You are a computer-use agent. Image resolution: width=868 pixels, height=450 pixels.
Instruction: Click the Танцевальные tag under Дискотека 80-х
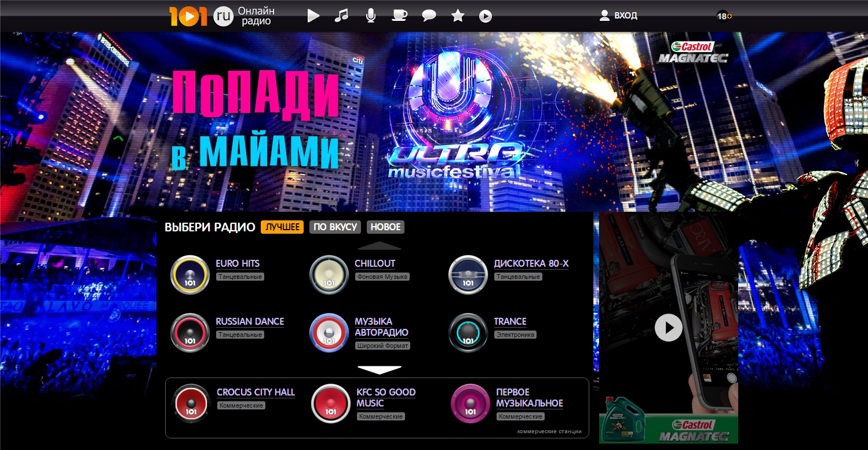pyautogui.click(x=518, y=277)
